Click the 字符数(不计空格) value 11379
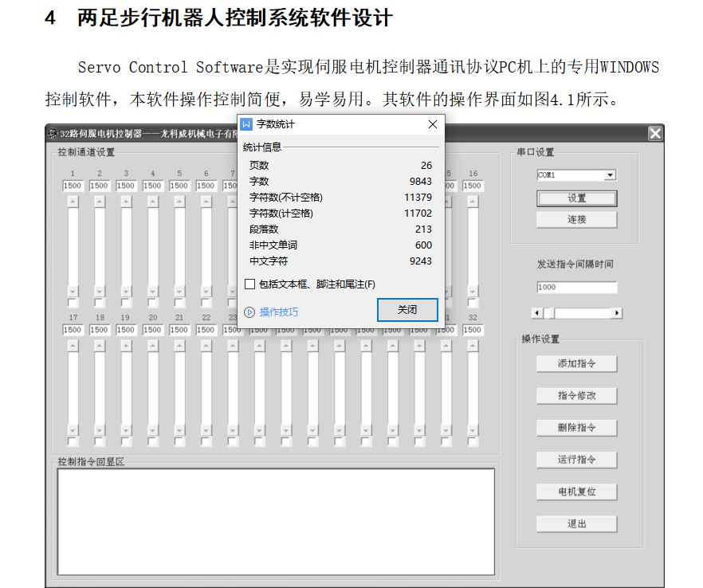Viewport: 703px width, 588px height. pos(418,198)
